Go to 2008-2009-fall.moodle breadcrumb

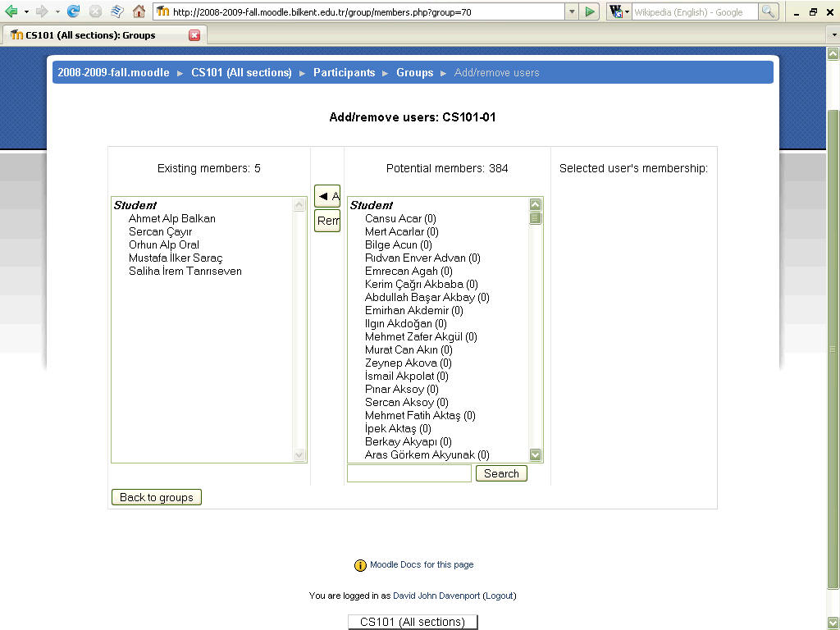point(113,72)
